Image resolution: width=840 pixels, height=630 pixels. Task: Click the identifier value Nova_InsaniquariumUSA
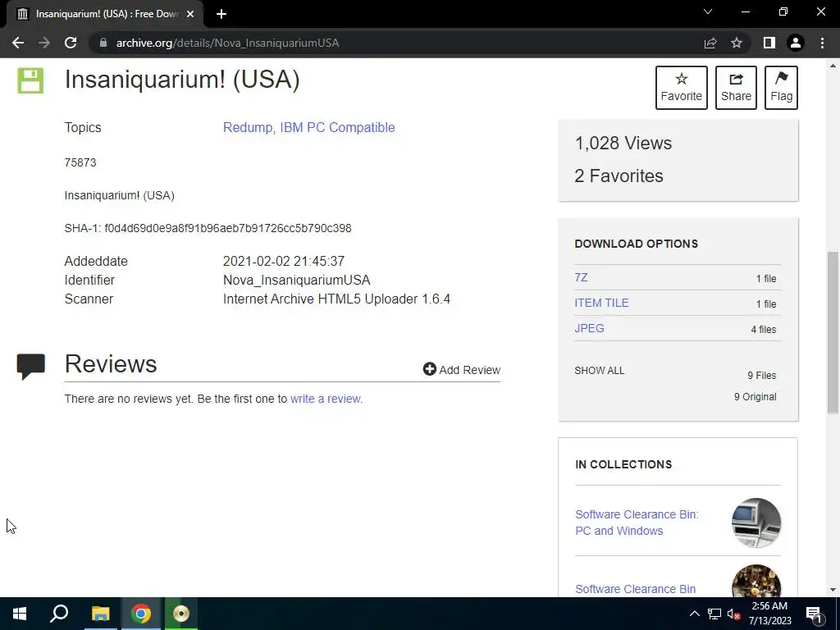[x=296, y=281]
